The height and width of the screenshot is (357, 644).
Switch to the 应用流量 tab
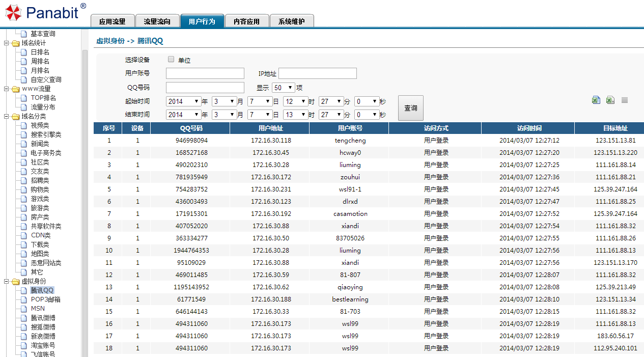[x=113, y=21]
